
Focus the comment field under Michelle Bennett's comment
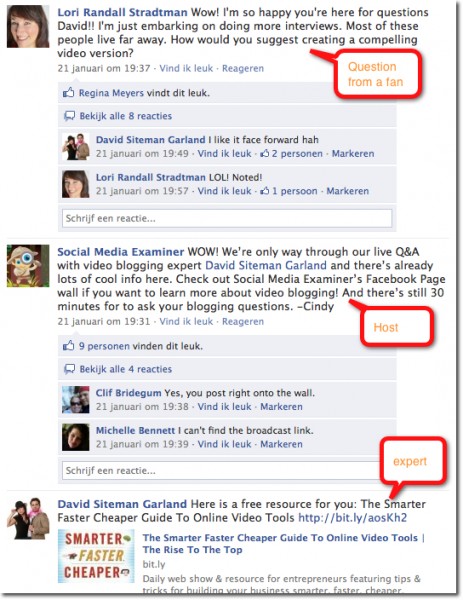221,471
